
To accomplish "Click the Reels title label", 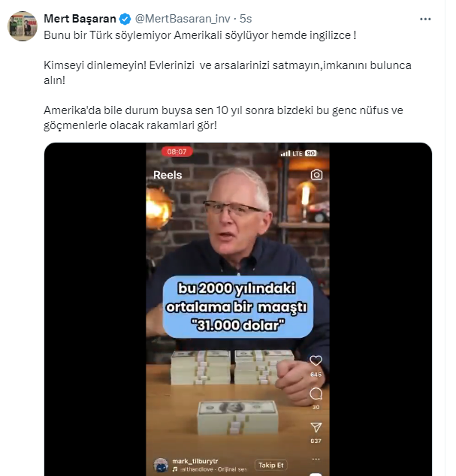I will pyautogui.click(x=168, y=175).
